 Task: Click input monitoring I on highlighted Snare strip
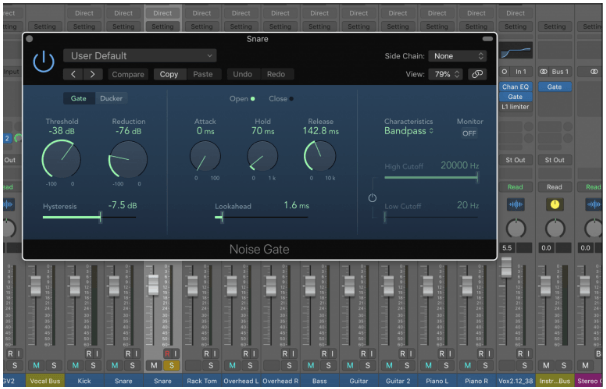click(175, 353)
